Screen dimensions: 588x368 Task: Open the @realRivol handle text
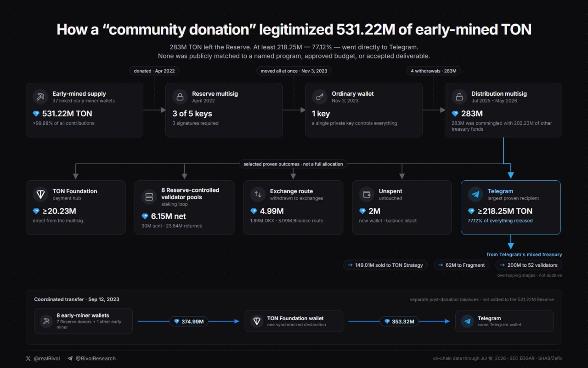pyautogui.click(x=46, y=358)
